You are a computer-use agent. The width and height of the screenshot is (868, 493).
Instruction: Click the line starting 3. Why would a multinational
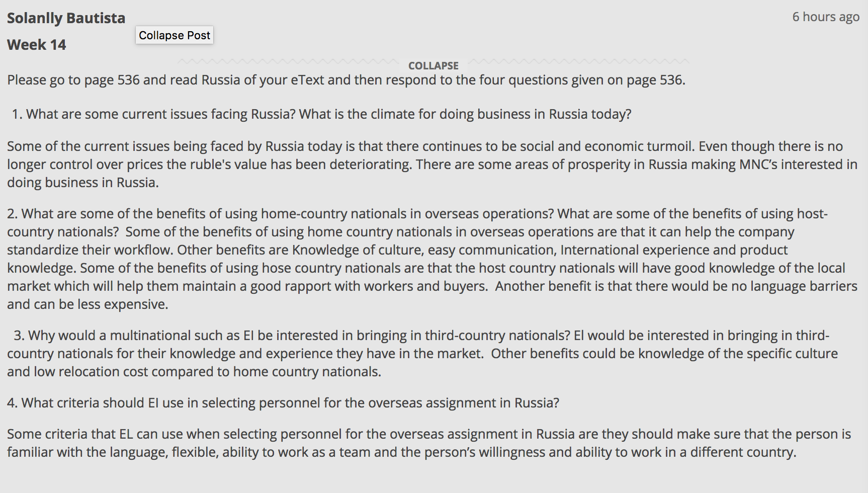pos(421,336)
